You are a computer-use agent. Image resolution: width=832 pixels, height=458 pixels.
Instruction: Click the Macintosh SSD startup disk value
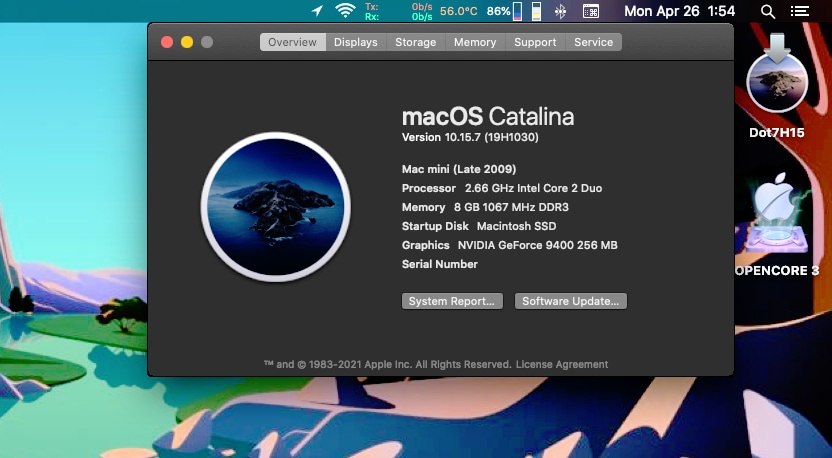pyautogui.click(x=516, y=227)
